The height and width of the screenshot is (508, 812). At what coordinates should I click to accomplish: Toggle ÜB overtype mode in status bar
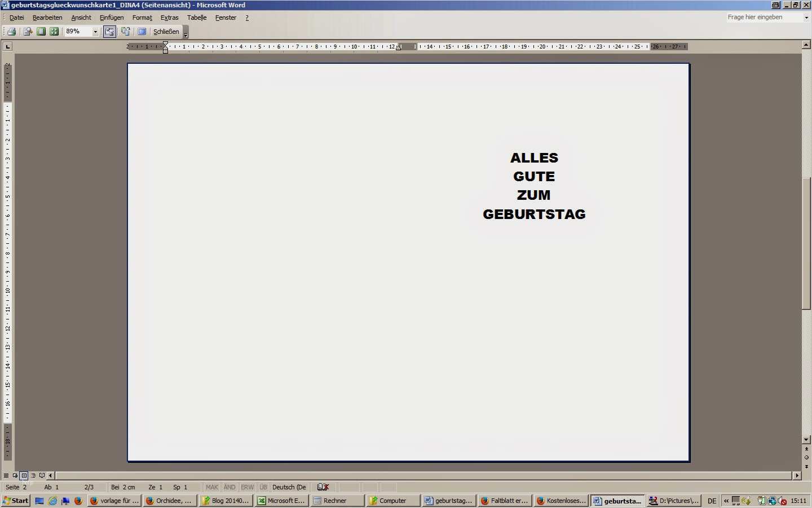[263, 487]
